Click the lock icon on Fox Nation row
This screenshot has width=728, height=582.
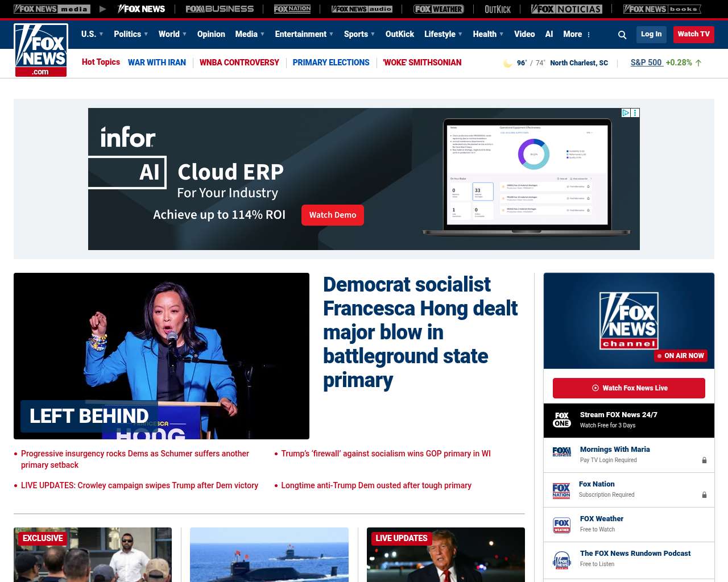(x=704, y=495)
